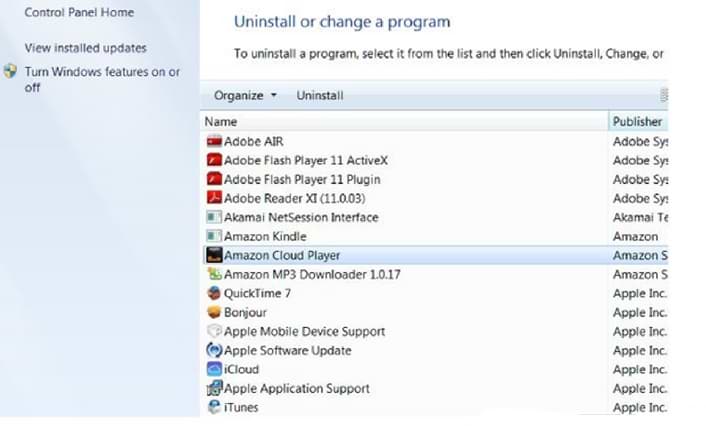Viewport: 706px width, 426px height.
Task: Click the Apple Mobile Device Support icon
Action: pos(214,331)
